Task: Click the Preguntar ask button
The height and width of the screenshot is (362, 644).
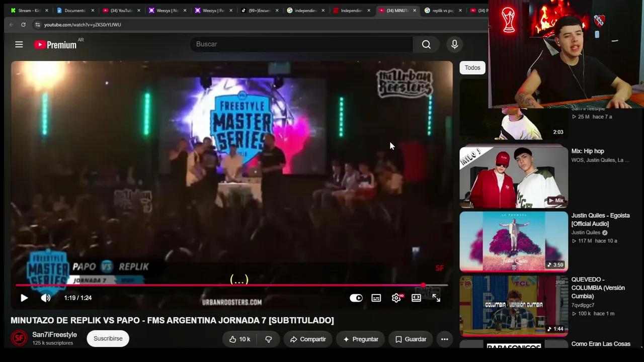Action: [x=361, y=339]
